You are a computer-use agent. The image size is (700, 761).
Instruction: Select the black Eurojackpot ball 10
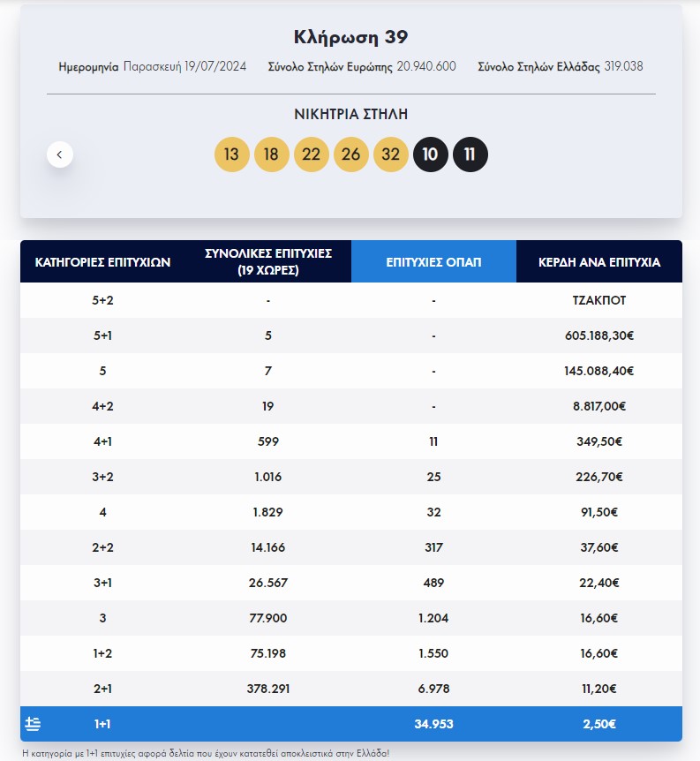(x=430, y=154)
